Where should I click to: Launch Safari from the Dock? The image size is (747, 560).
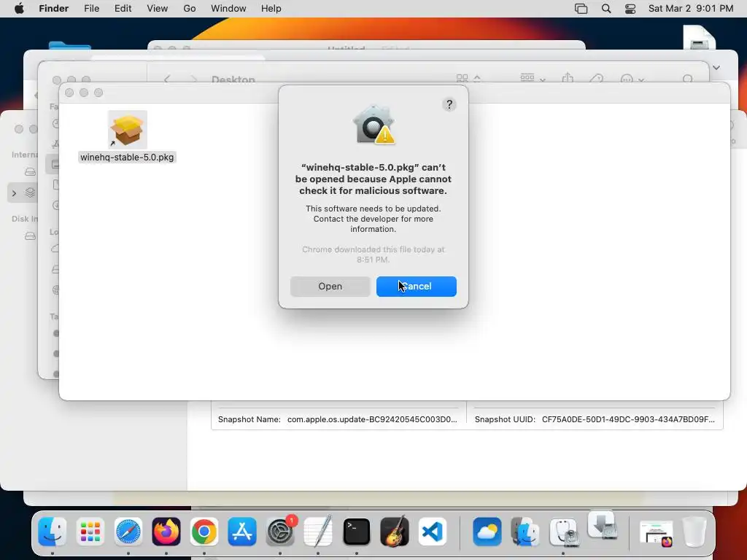pyautogui.click(x=128, y=532)
